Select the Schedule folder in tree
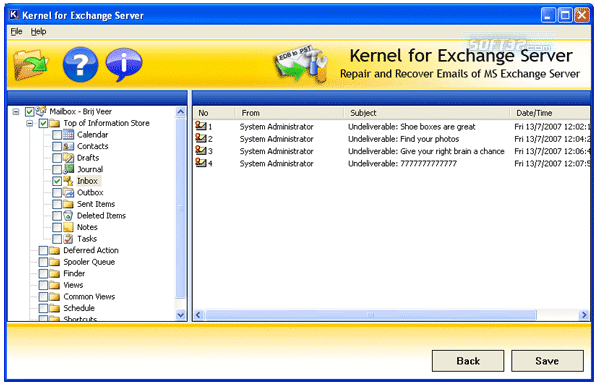This screenshot has height=386, width=598. pyautogui.click(x=79, y=308)
